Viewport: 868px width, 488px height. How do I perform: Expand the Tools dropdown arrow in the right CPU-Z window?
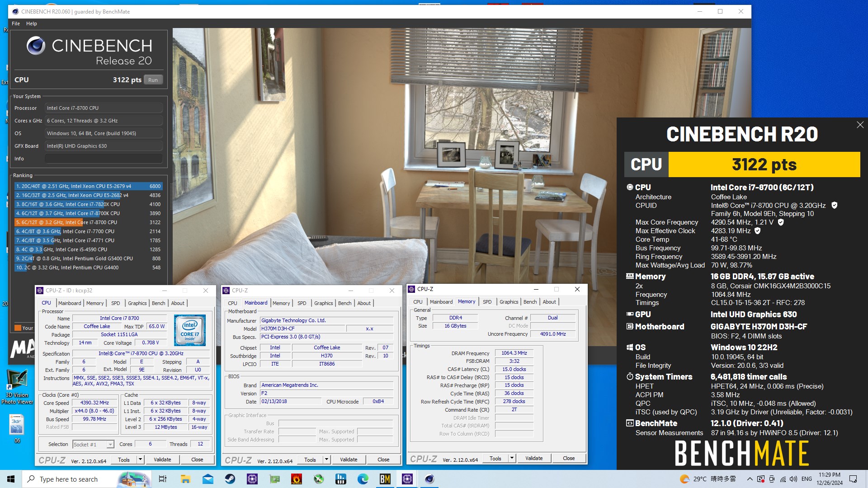click(x=512, y=458)
